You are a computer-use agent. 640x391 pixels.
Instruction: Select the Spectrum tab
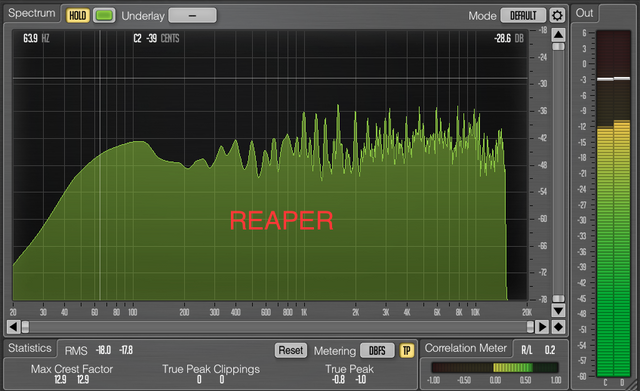click(x=31, y=13)
